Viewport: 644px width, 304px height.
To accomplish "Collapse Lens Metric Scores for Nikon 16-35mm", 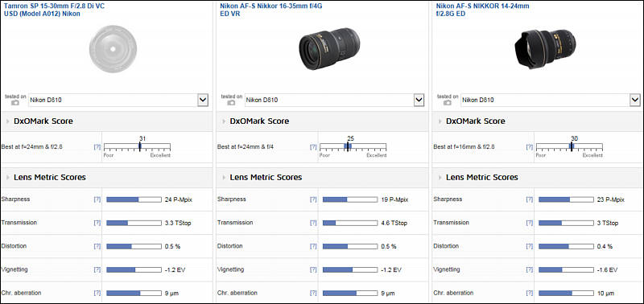I will point(225,178).
